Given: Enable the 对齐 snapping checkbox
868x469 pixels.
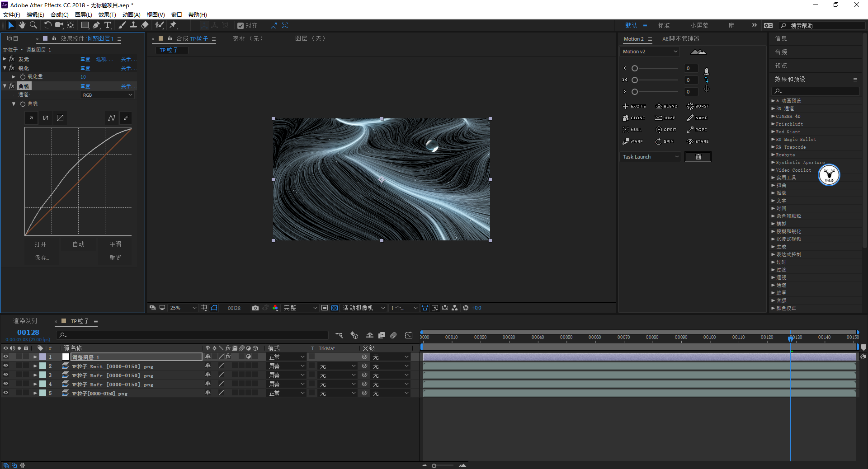Looking at the screenshot, I should pos(241,26).
